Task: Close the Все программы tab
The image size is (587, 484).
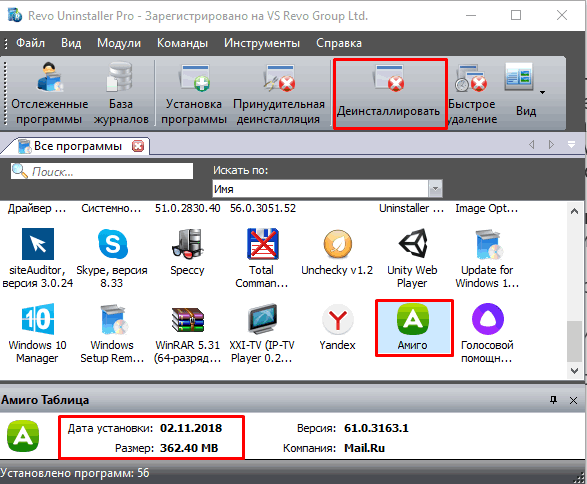Action: [x=138, y=146]
